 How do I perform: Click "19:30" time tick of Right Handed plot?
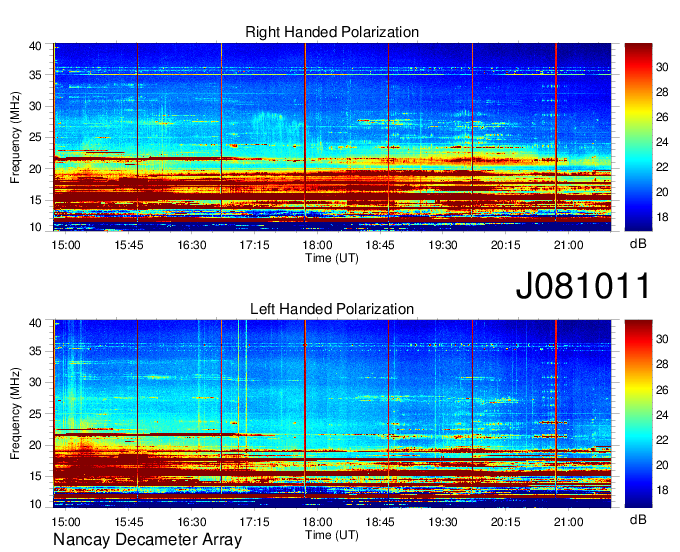(443, 245)
